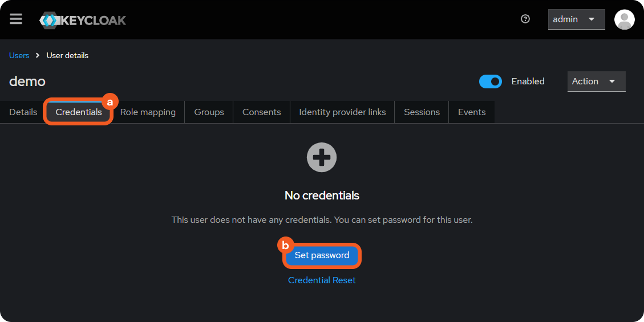
Task: Expand the admin user dropdown
Action: tap(576, 19)
